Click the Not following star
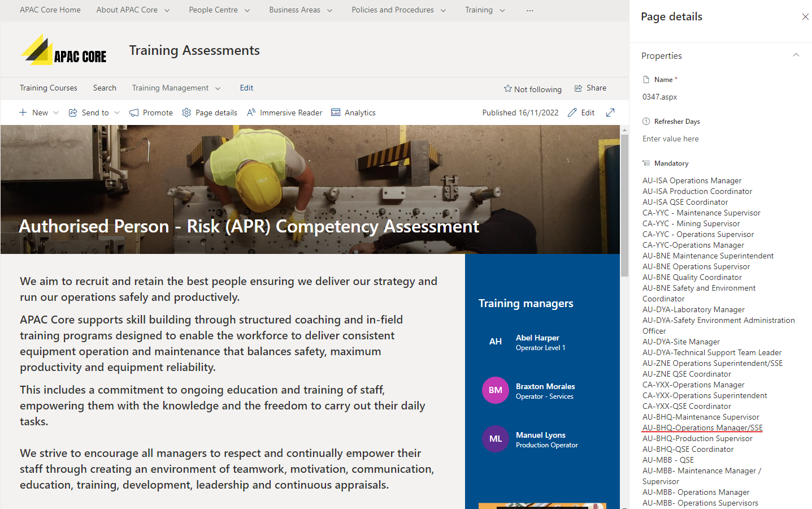The image size is (812, 509). coord(507,89)
